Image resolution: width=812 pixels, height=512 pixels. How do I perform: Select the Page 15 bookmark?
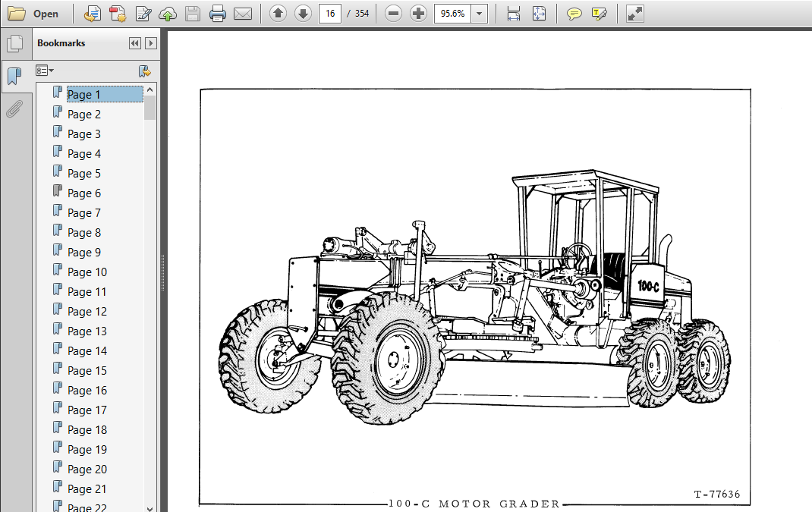87,370
